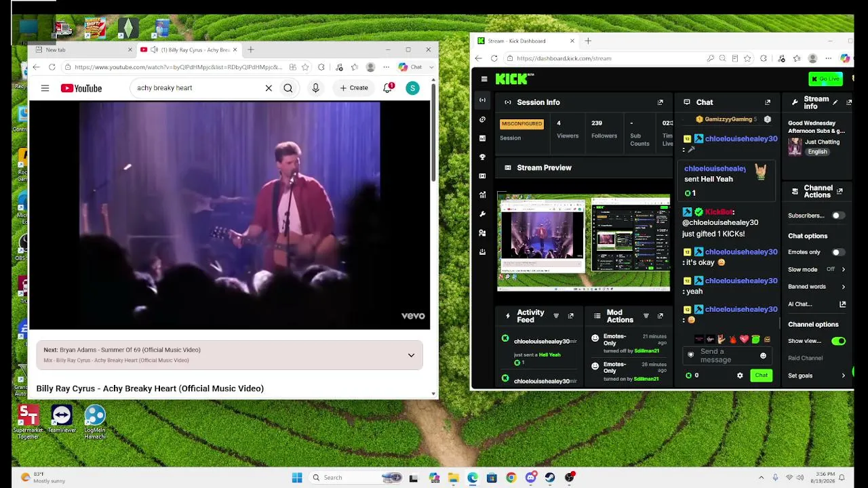Click the Create button on YouTube
868x488 pixels.
tap(354, 88)
